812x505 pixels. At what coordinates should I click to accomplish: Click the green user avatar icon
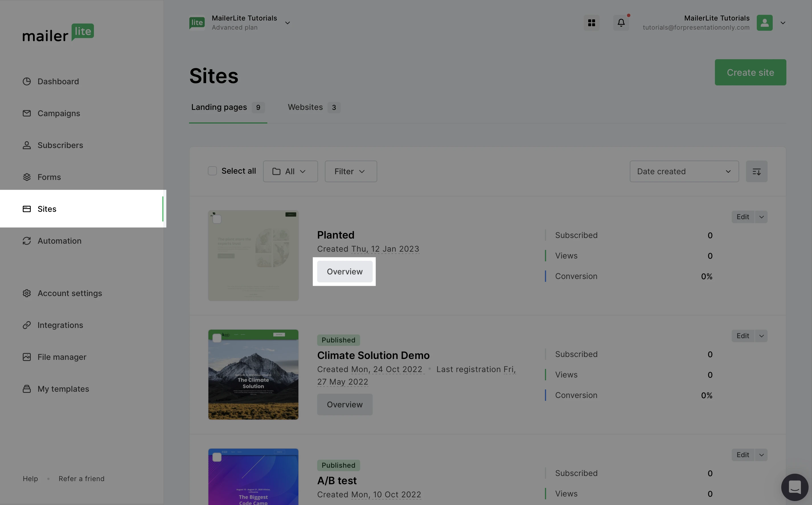coord(764,23)
